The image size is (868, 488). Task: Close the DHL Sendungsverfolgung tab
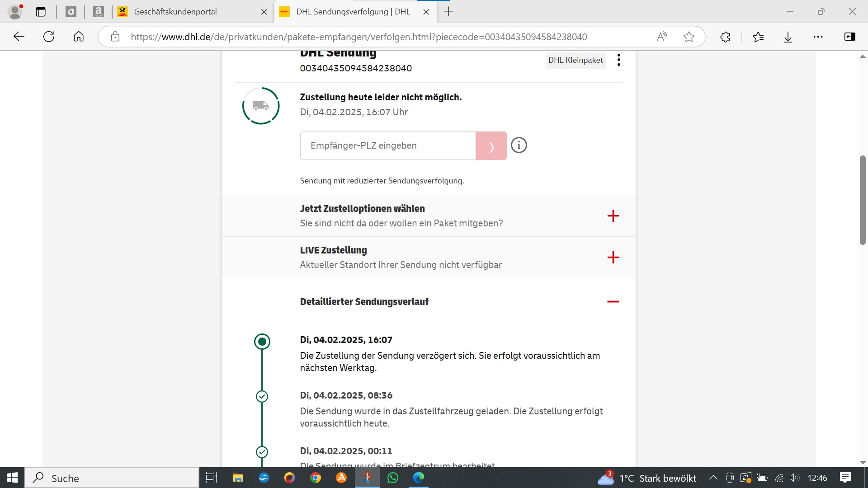point(426,12)
